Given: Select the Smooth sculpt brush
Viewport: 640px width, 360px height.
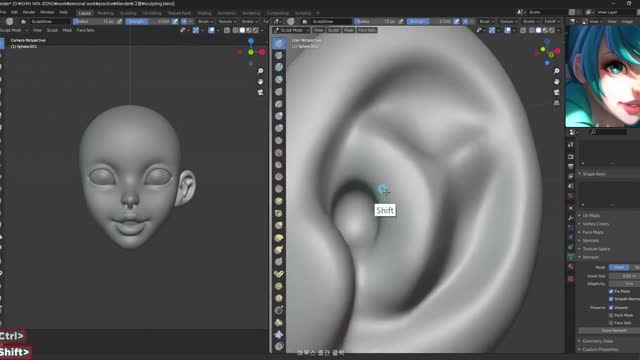Looking at the screenshot, I should [x=279, y=153].
